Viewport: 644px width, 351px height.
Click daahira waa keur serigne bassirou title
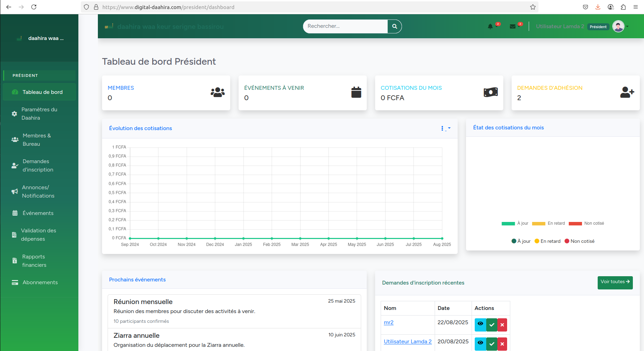click(x=171, y=27)
